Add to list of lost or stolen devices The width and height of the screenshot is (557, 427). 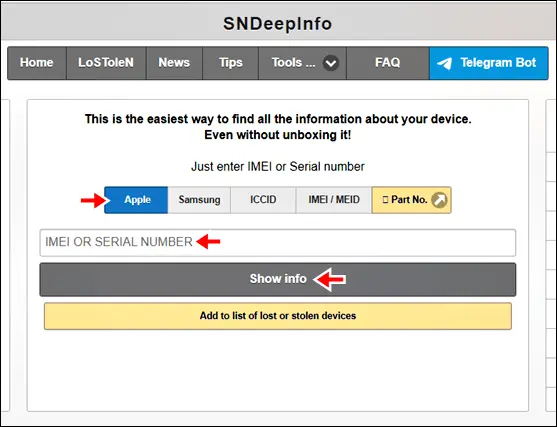(x=278, y=316)
